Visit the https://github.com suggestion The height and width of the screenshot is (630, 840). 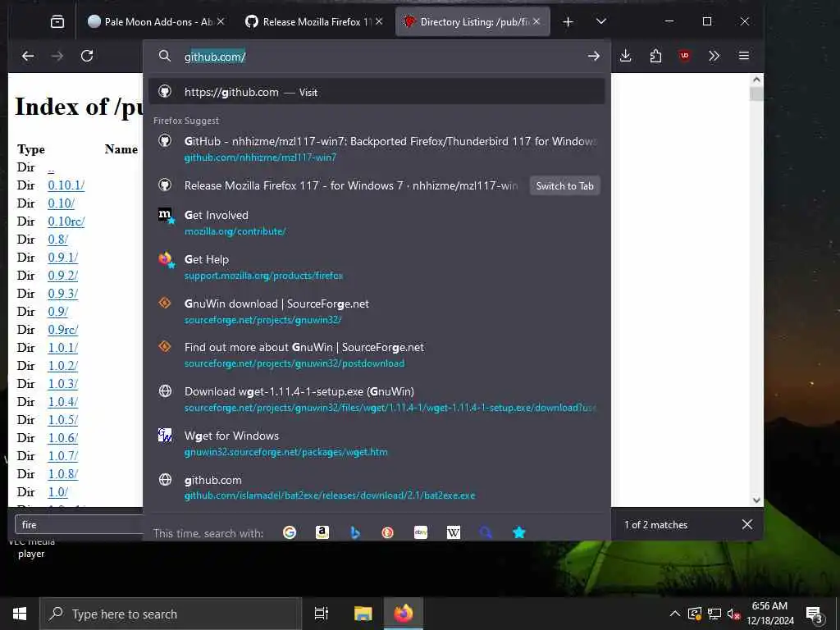(377, 92)
